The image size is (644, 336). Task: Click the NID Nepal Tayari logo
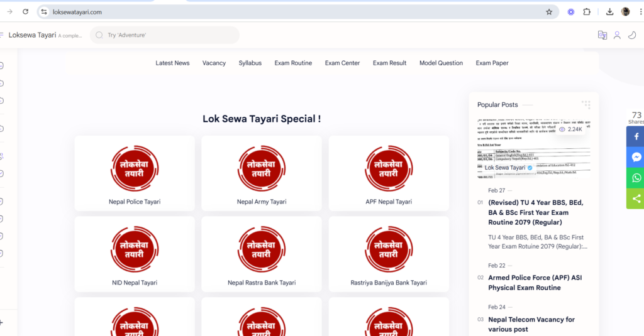coord(135,249)
